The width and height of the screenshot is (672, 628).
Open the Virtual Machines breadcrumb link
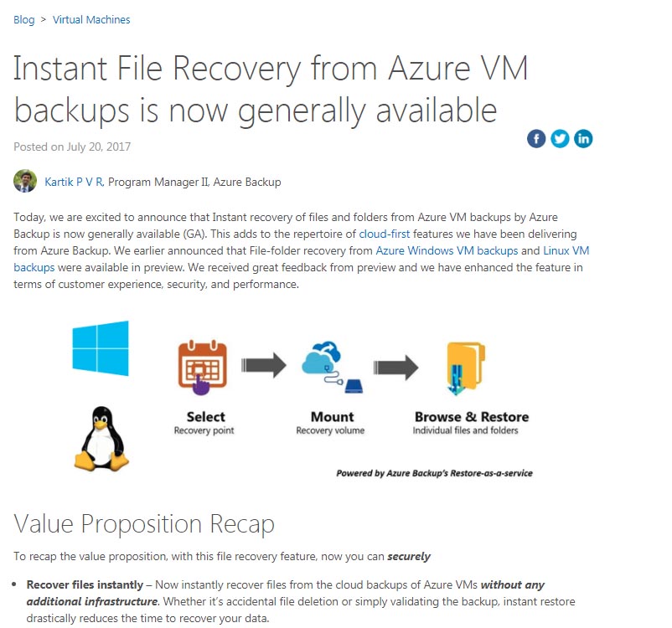pyautogui.click(x=91, y=19)
